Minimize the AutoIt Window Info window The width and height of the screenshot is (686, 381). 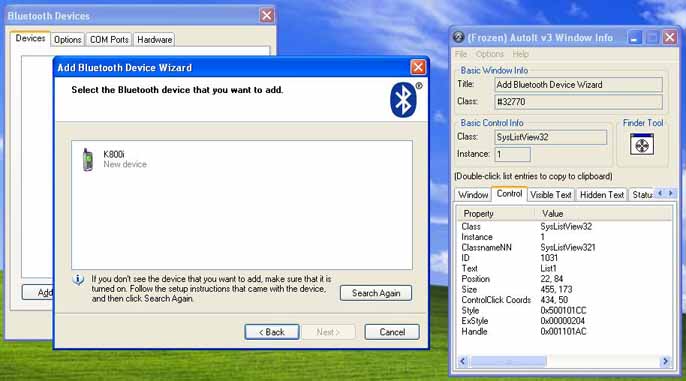coord(634,38)
